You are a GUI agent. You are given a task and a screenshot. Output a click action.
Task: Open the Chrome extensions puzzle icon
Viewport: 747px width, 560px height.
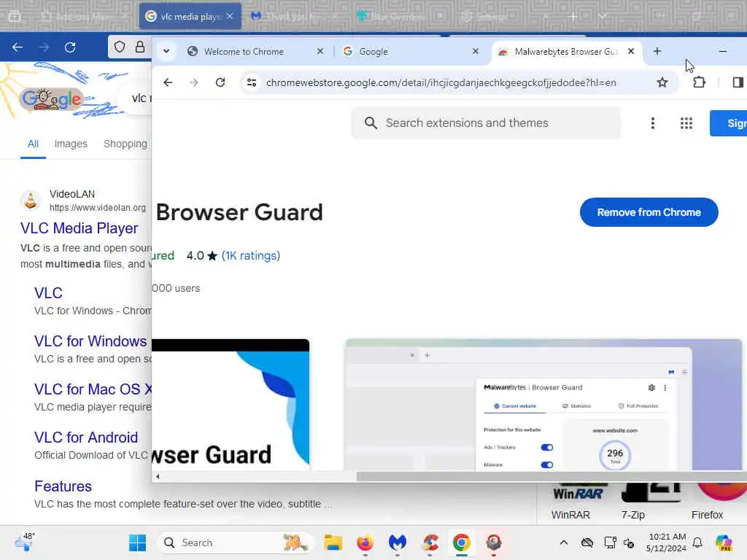click(x=699, y=82)
